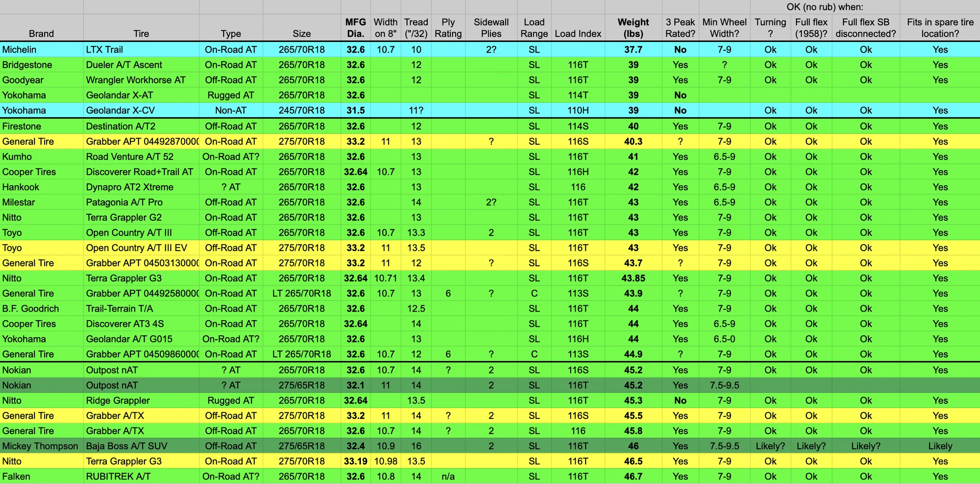This screenshot has width=980, height=484.
Task: Click Road Venture A/T 52 cell
Action: (141, 156)
